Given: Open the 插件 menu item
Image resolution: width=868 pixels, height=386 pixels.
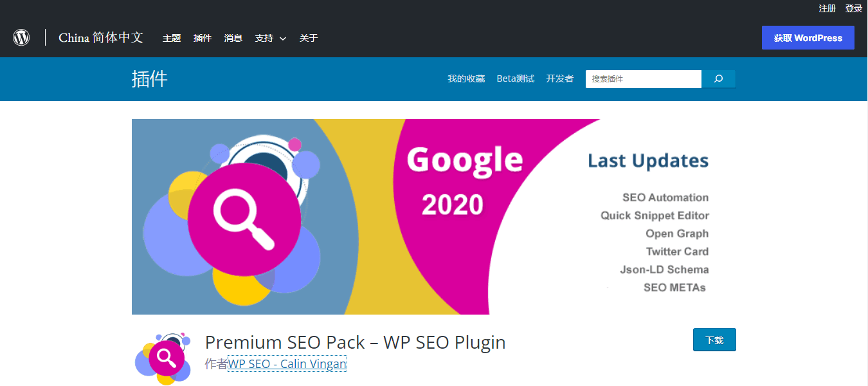Looking at the screenshot, I should (203, 38).
